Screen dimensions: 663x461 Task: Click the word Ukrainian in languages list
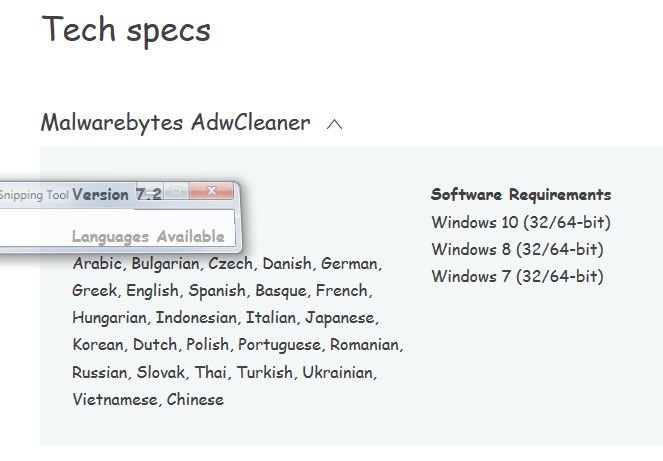[339, 372]
